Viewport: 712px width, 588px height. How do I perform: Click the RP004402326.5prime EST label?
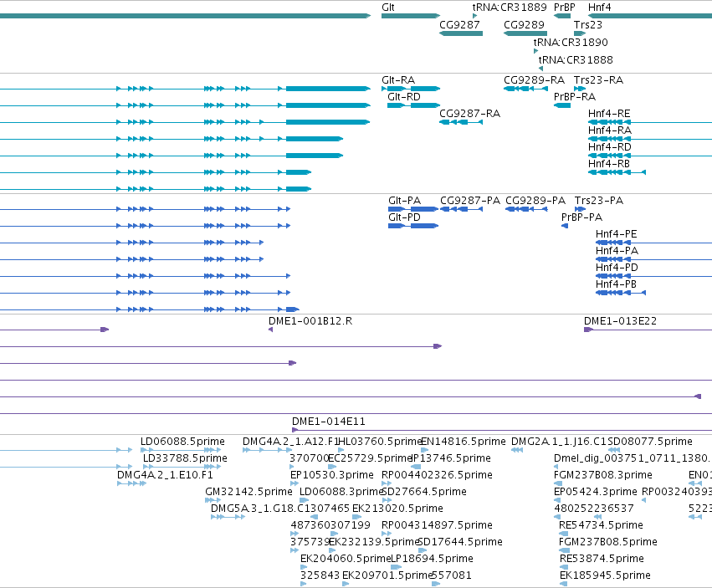click(x=437, y=475)
